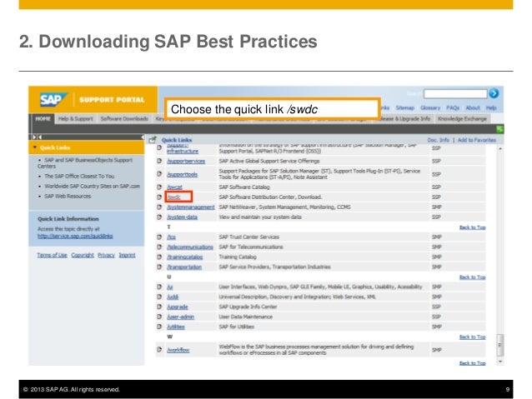
Task: Open the FAQs header link
Action: point(453,107)
